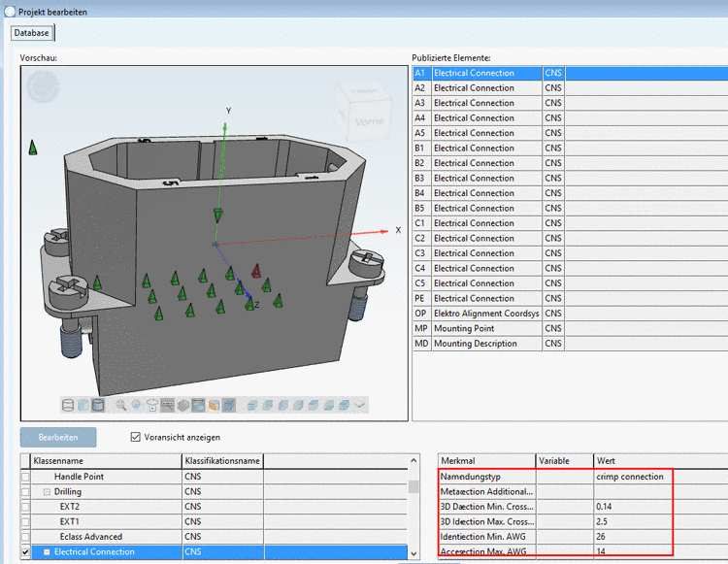Collapse the Drilling tree node
This screenshot has width=728, height=564.
point(46,492)
